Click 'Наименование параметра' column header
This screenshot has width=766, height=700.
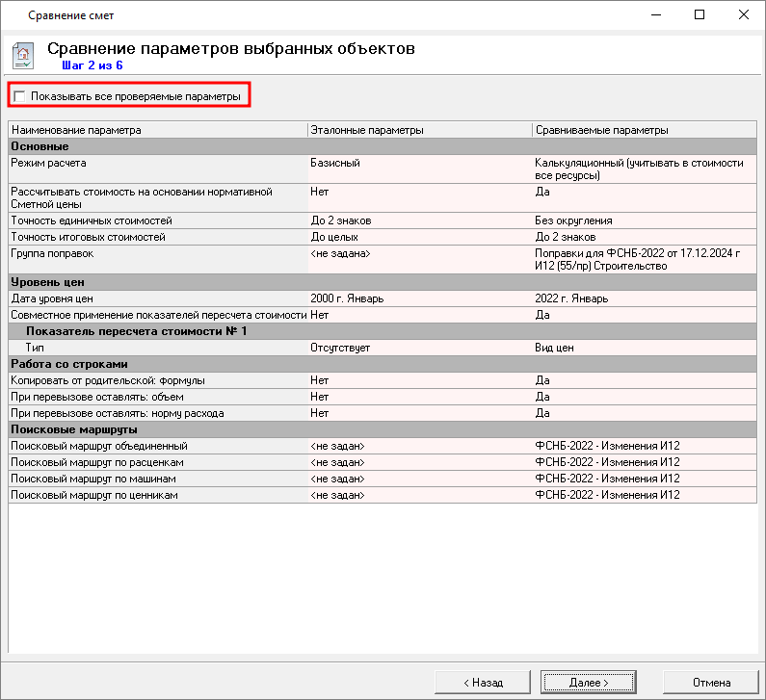(x=76, y=130)
